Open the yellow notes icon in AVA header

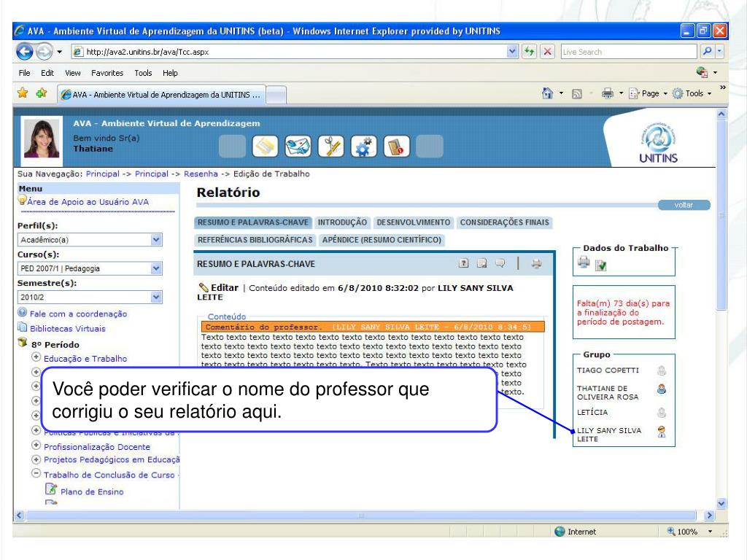point(266,146)
